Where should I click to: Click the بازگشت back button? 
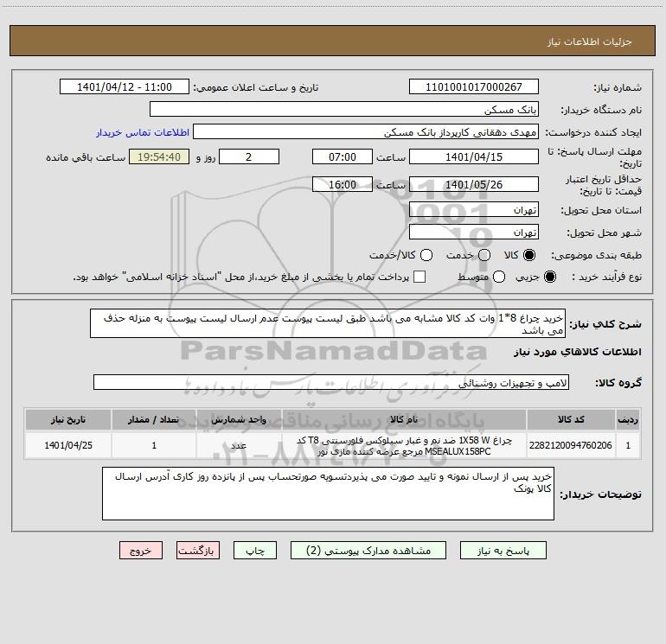point(198,551)
